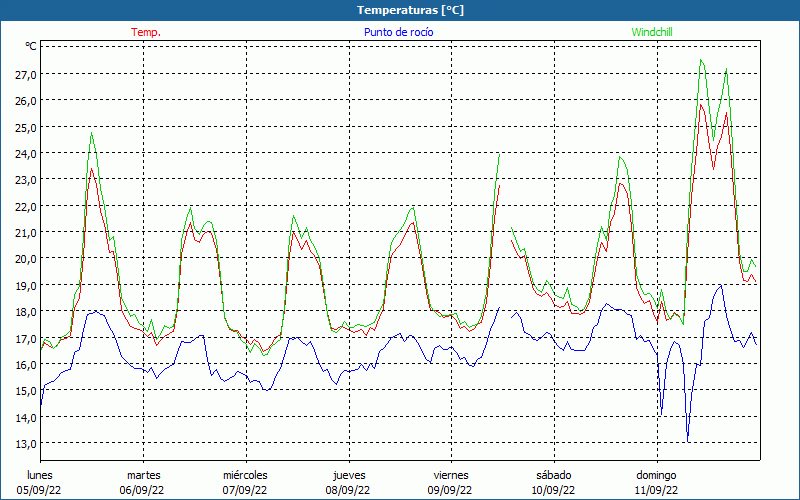Viewport: 800px width, 500px height.
Task: Click the 14,0 y-axis value
Action: (x=26, y=417)
